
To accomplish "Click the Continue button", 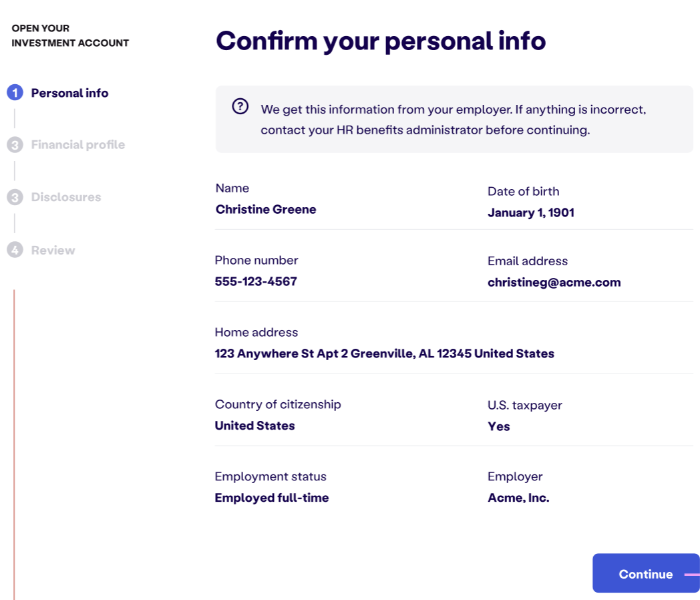I will pyautogui.click(x=646, y=573).
